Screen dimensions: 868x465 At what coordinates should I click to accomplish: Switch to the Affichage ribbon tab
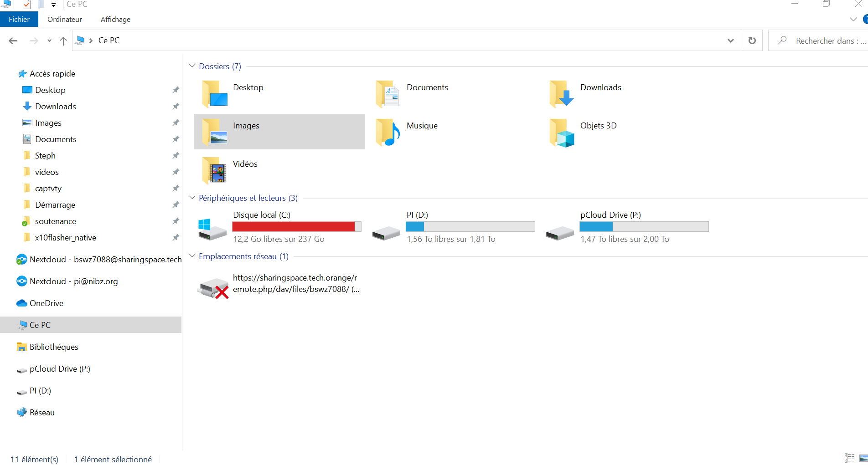(x=115, y=19)
